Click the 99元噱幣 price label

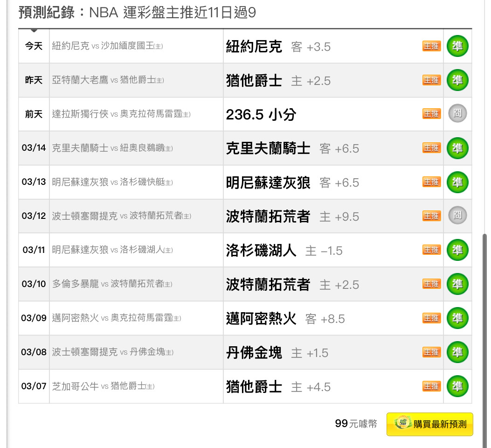point(356,424)
